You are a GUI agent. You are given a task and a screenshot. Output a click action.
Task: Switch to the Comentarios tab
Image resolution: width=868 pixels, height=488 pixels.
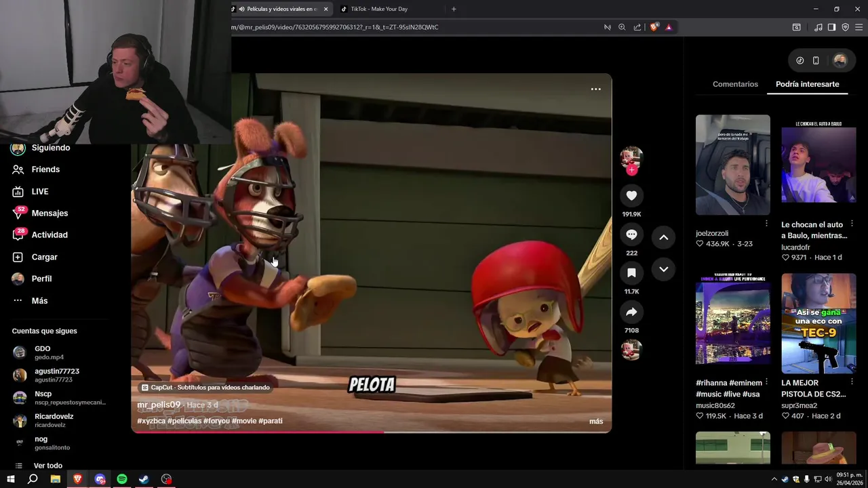tap(735, 84)
